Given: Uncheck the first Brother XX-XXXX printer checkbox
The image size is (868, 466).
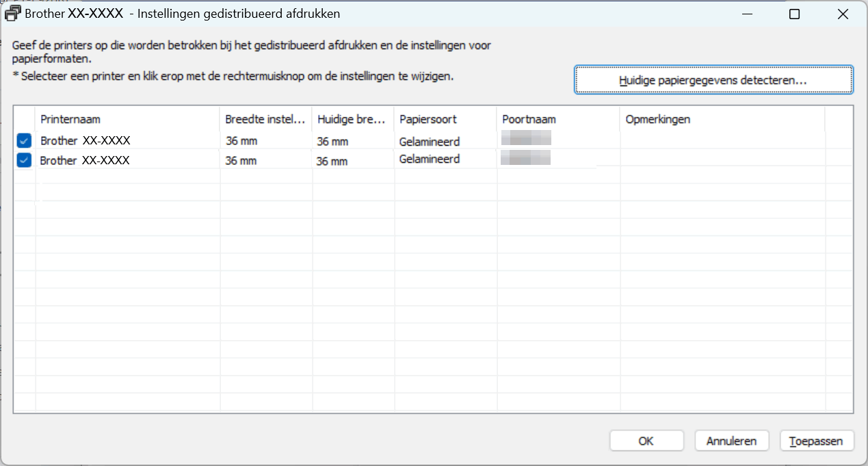Looking at the screenshot, I should pos(24,141).
